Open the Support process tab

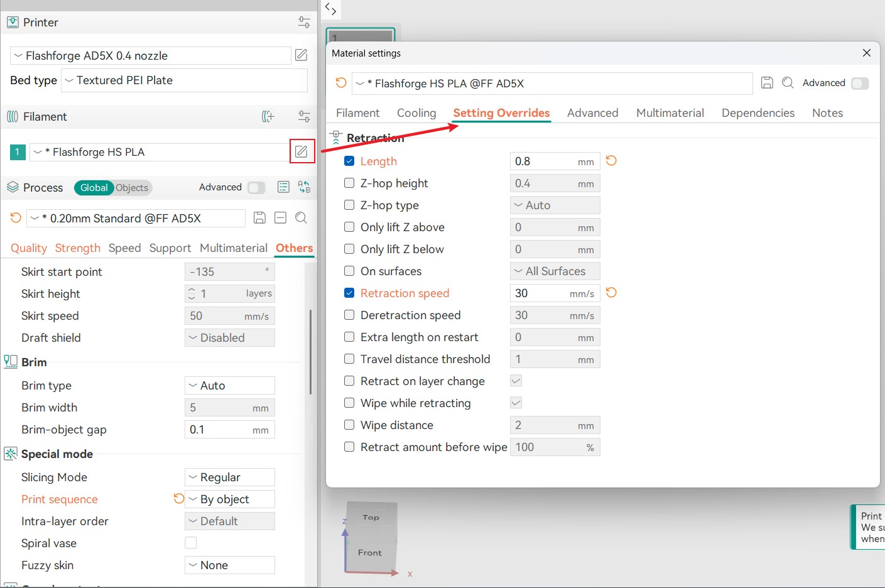(x=170, y=248)
